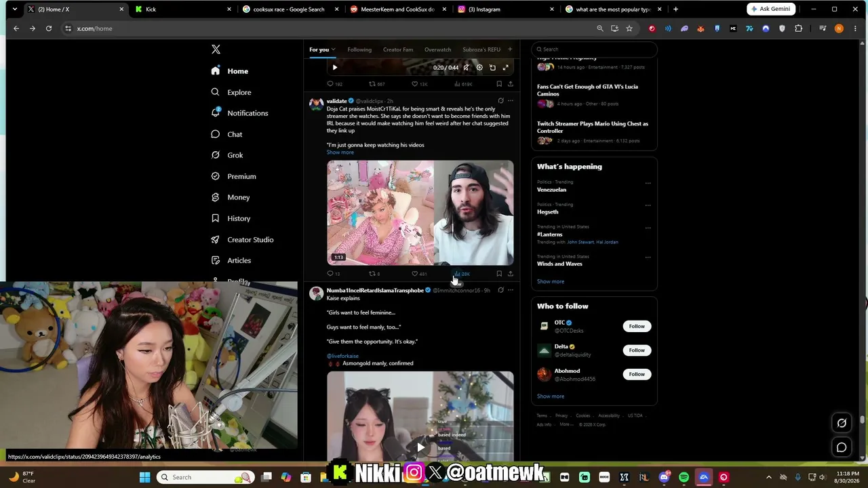
Task: Open Notifications in the sidebar
Action: pyautogui.click(x=239, y=113)
